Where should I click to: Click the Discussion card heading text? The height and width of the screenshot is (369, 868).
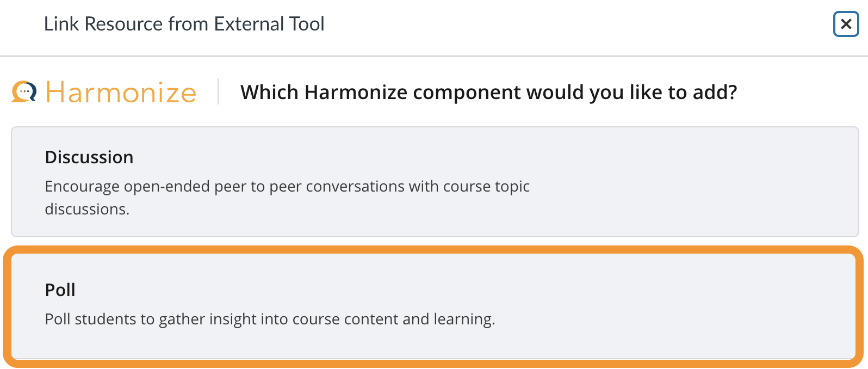point(89,157)
